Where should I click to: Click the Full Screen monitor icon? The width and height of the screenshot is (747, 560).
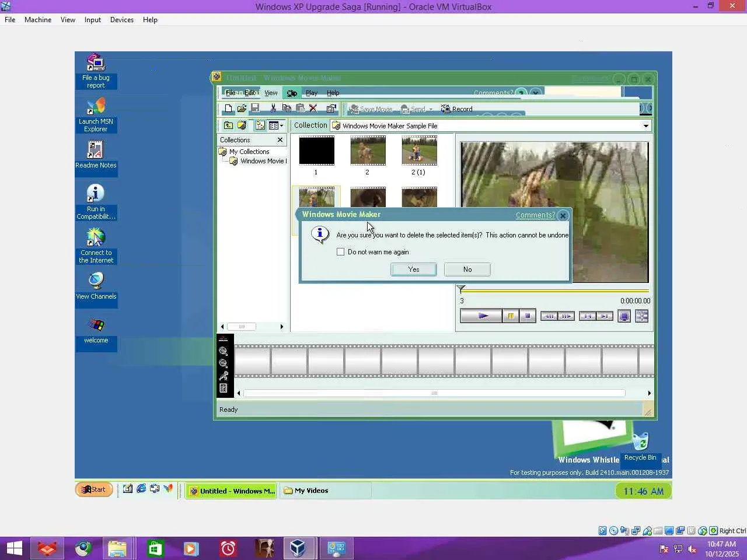pyautogui.click(x=624, y=316)
